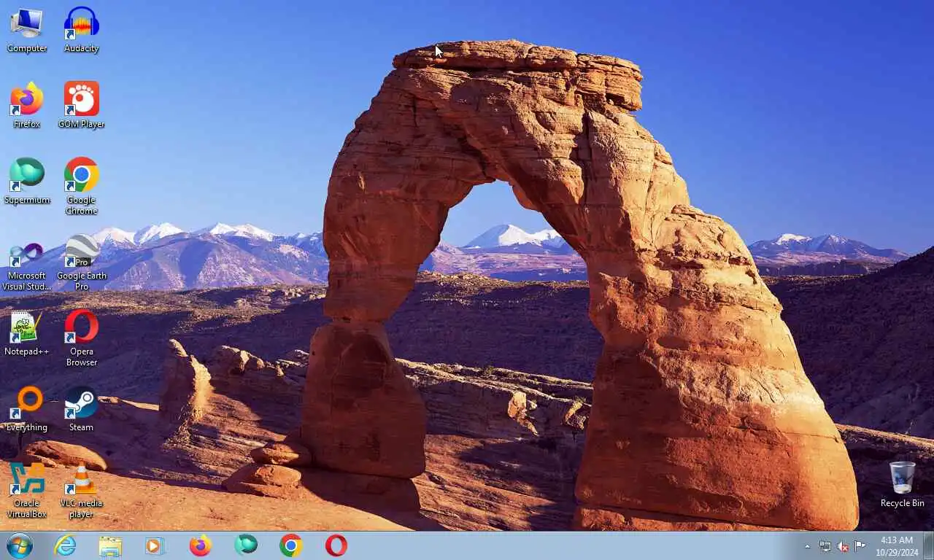Screen dimensions: 934x560
Task: Select the Everything desktop shortcut
Action: [27, 409]
